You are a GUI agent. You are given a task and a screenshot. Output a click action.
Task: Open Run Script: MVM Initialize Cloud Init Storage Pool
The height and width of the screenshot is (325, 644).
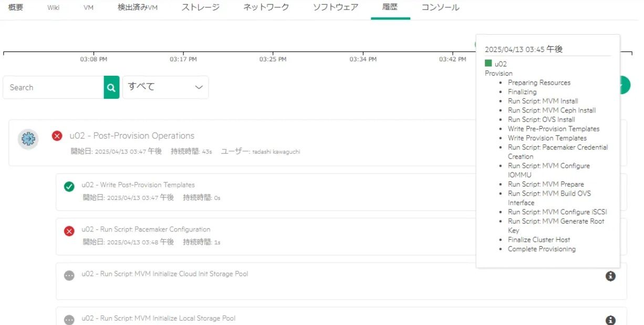pos(165,274)
